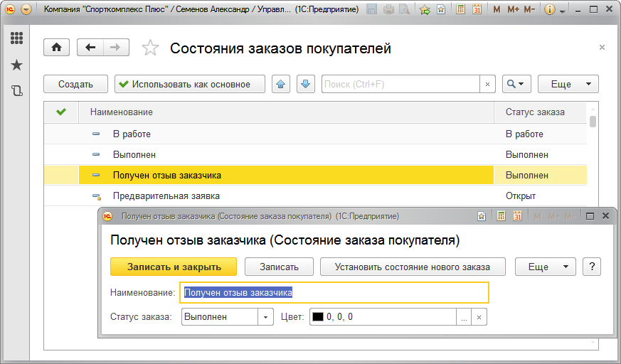
Task: Open History icon in left sidebar
Action: click(x=16, y=90)
